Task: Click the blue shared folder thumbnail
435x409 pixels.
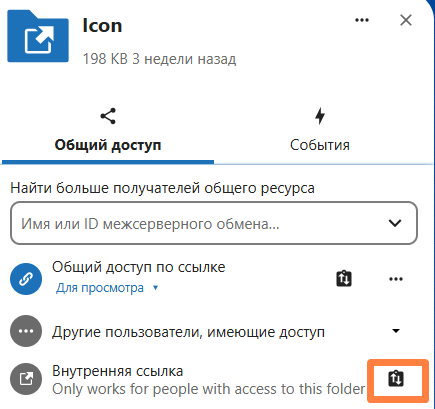Action: click(x=38, y=36)
